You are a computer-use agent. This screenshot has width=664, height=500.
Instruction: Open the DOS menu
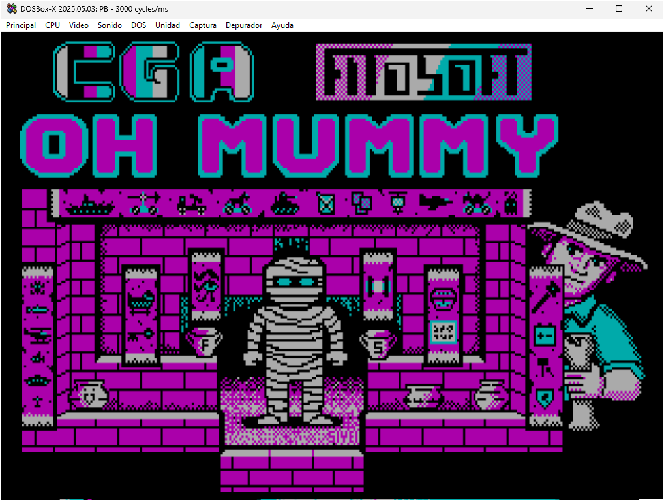(138, 25)
